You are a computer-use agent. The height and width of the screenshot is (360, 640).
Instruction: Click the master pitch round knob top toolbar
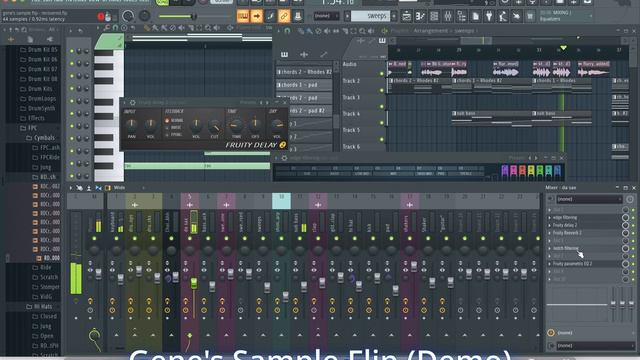[x=144, y=16]
